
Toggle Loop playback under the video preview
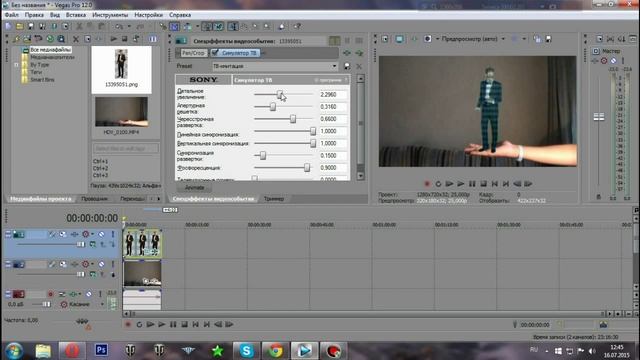click(438, 184)
